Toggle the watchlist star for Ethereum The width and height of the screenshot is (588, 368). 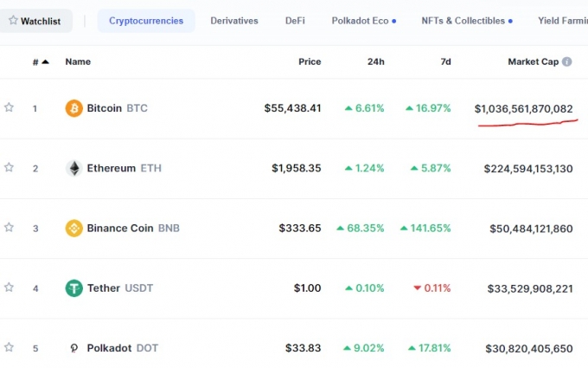tap(9, 167)
